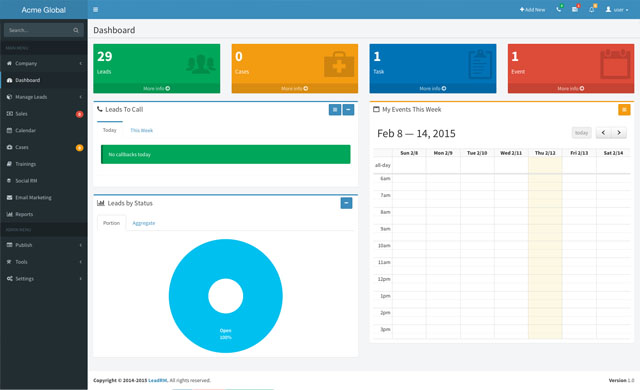Open the phone calls notification icon
Viewport: 640px width, 390px height.
point(558,9)
